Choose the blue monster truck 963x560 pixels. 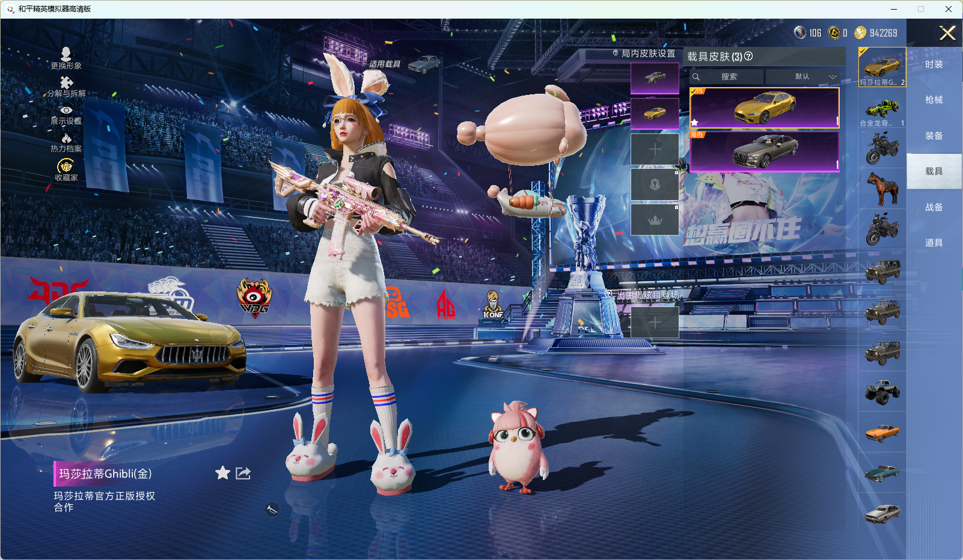point(882,392)
